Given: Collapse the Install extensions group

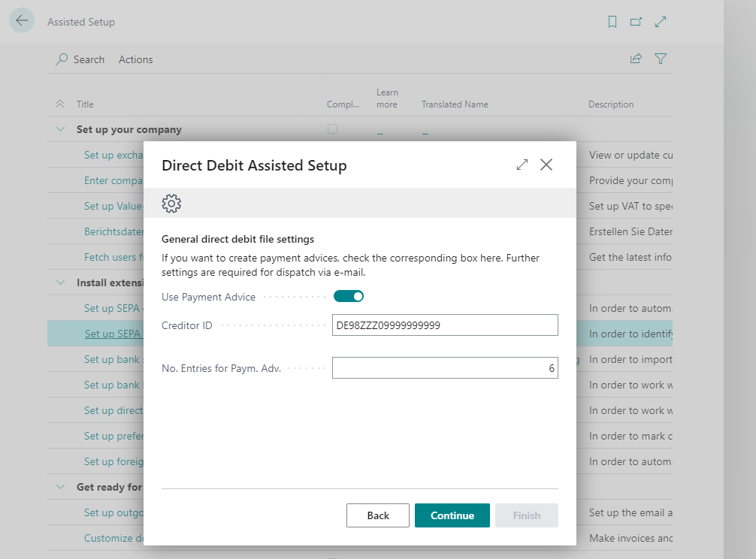Looking at the screenshot, I should coord(60,282).
